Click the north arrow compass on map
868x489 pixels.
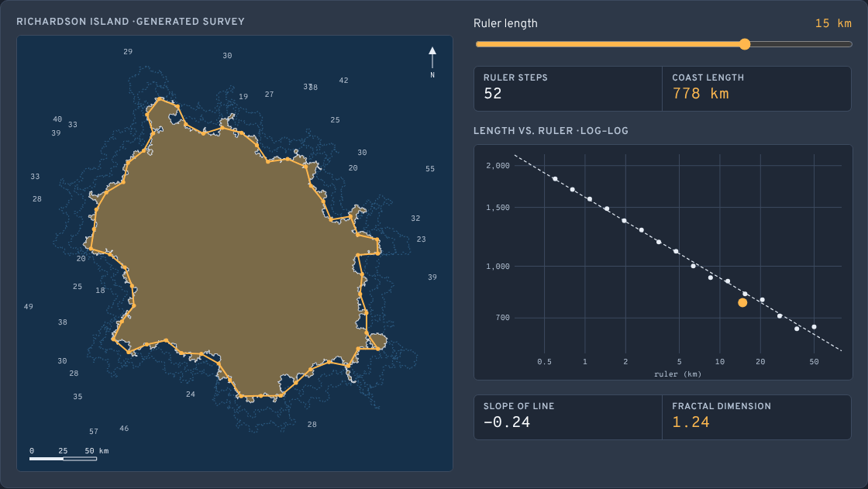click(432, 62)
